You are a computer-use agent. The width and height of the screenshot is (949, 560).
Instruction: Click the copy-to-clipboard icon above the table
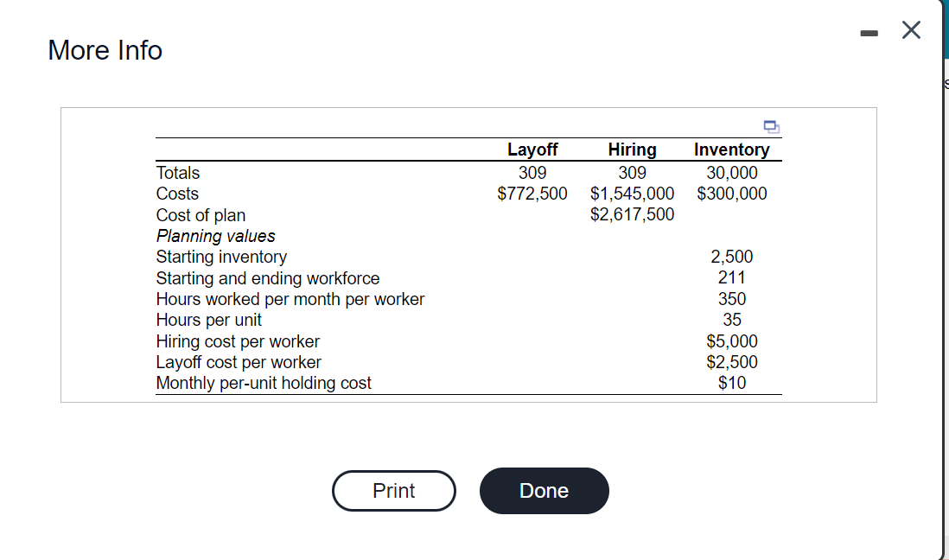pos(770,127)
